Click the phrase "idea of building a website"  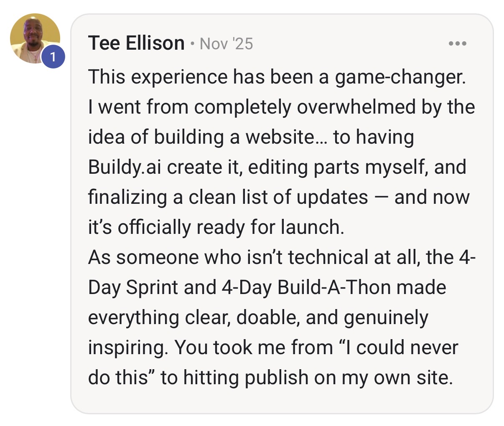point(201,137)
